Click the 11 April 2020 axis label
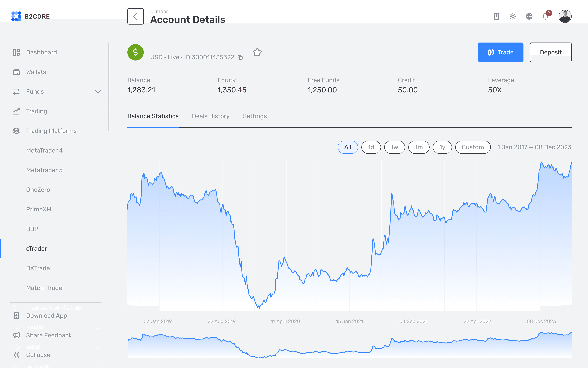This screenshot has height=368, width=588. [286, 321]
